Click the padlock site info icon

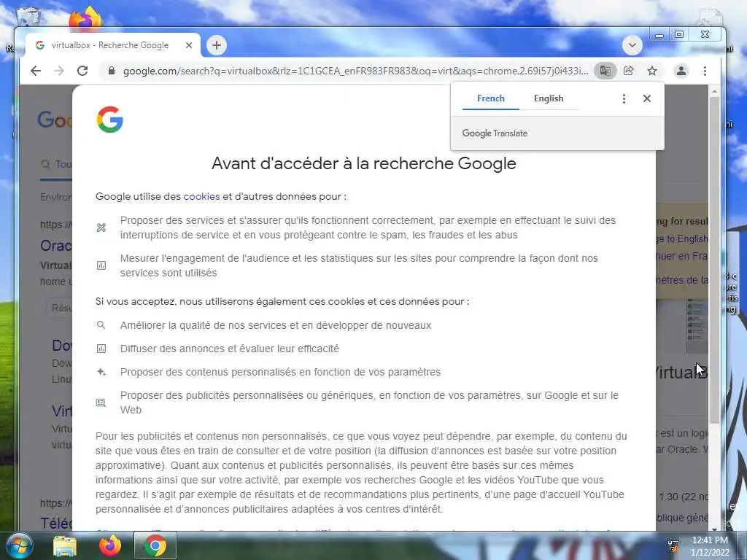(x=112, y=71)
